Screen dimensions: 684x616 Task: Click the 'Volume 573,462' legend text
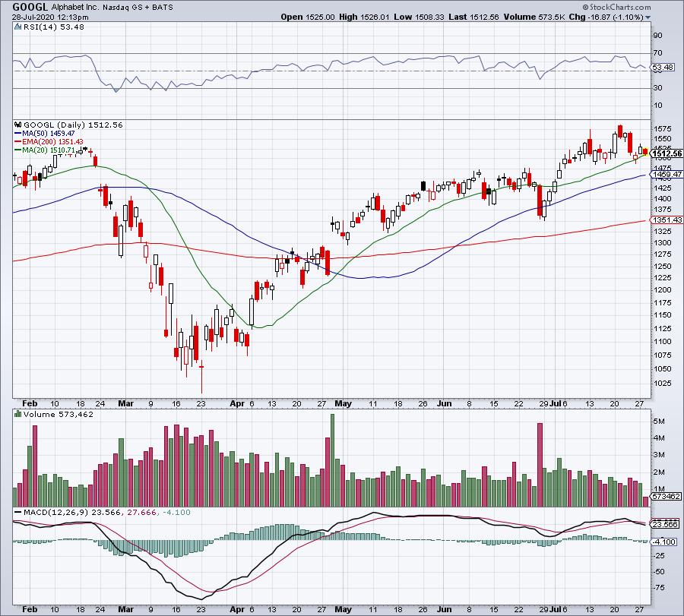pos(59,414)
